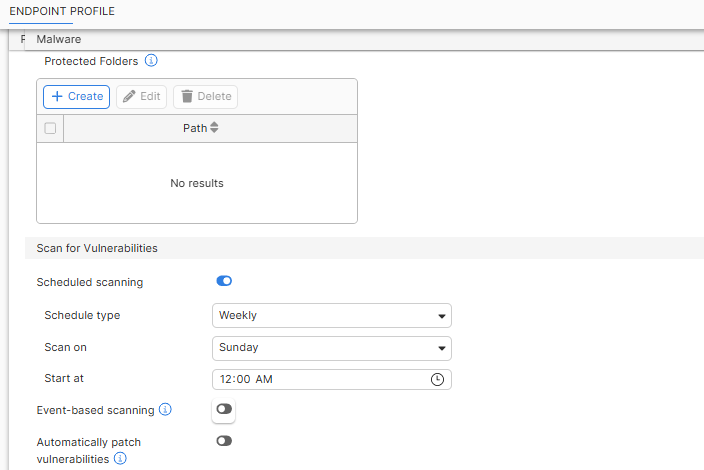Click the plus icon on Create
The image size is (704, 470).
point(58,97)
